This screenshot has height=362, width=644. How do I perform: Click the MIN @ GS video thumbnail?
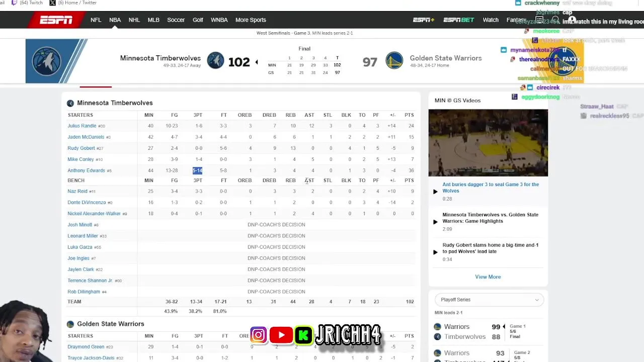click(x=488, y=143)
